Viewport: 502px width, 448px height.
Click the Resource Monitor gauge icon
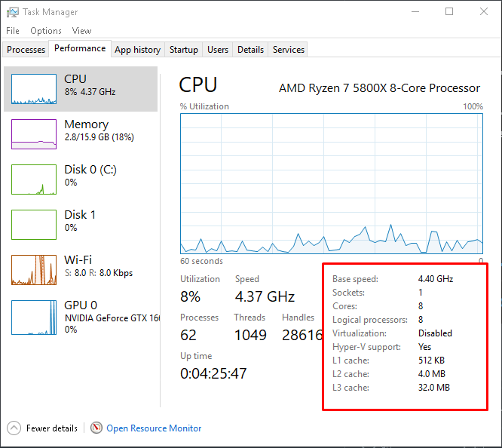point(96,428)
